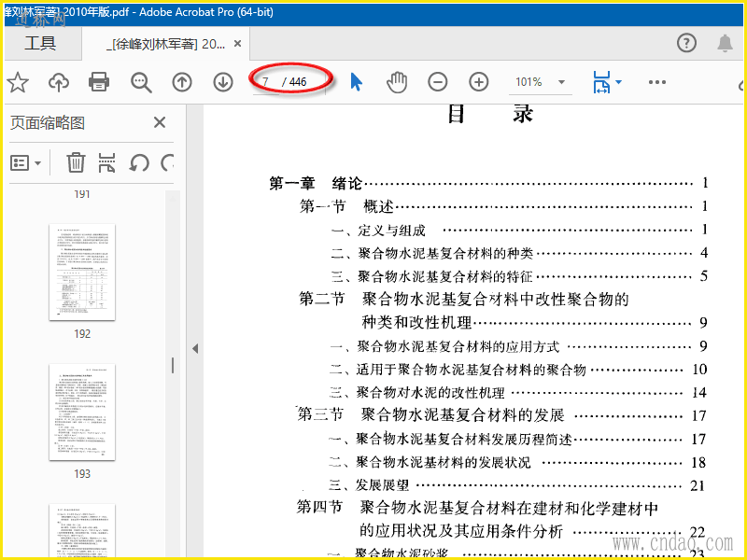Open the 工具 tab
Viewport: 747px width, 560px height.
pos(40,43)
